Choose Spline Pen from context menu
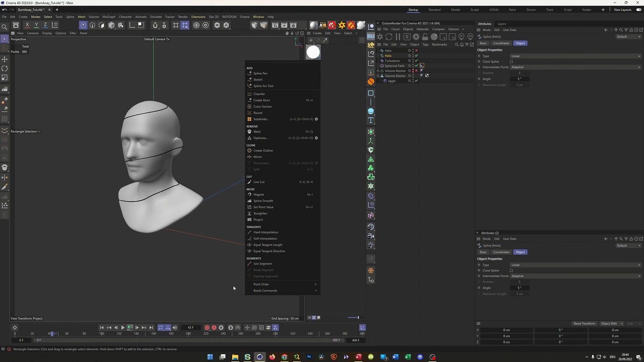644x362 pixels. (260, 73)
